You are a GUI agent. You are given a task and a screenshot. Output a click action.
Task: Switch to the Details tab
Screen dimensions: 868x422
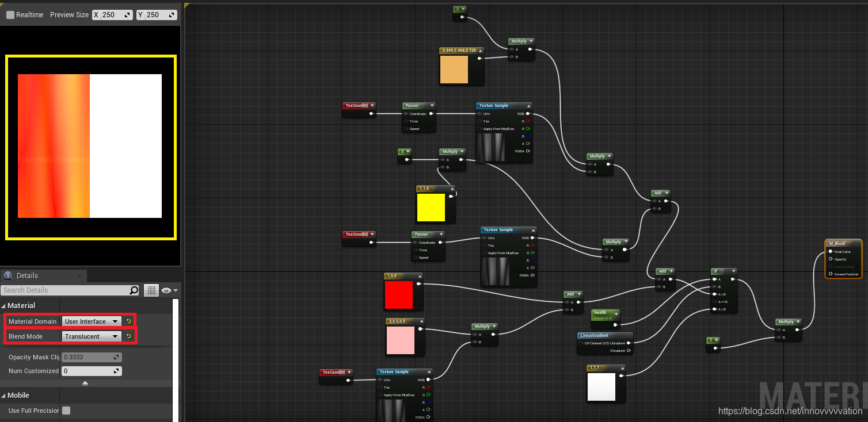(43, 275)
